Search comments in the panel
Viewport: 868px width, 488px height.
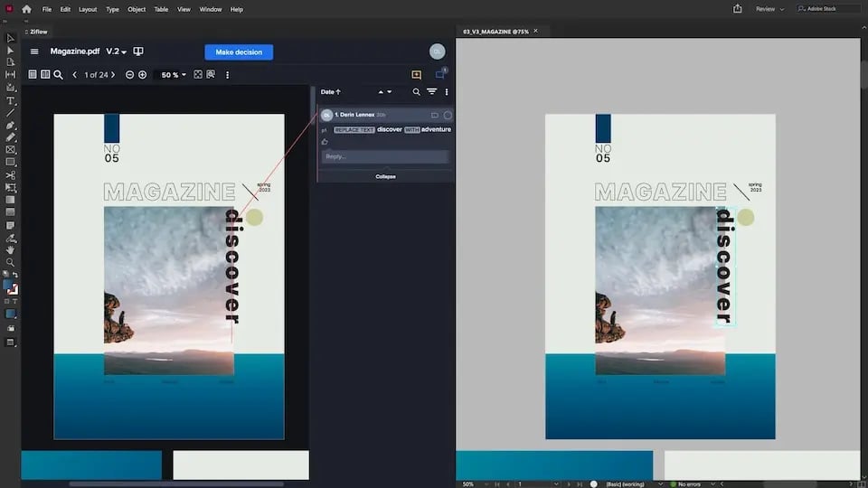pos(416,92)
